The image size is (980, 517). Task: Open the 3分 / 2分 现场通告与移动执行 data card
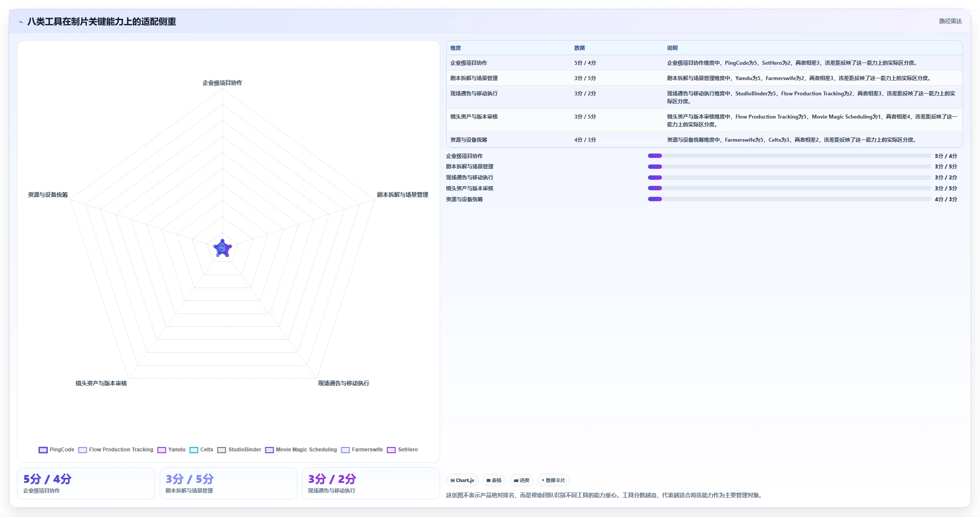tap(371, 483)
